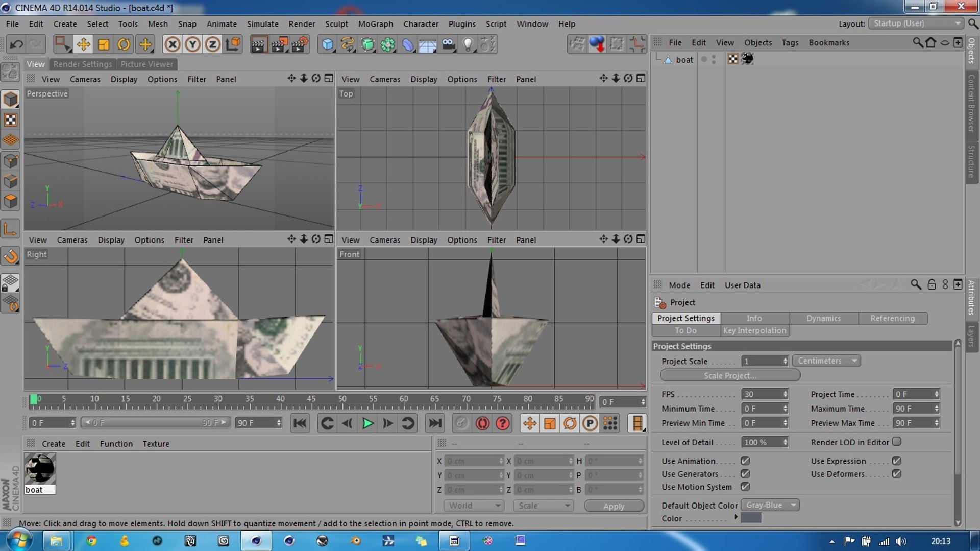Select the boat material thumbnail
The width and height of the screenshot is (980, 551).
(40, 469)
